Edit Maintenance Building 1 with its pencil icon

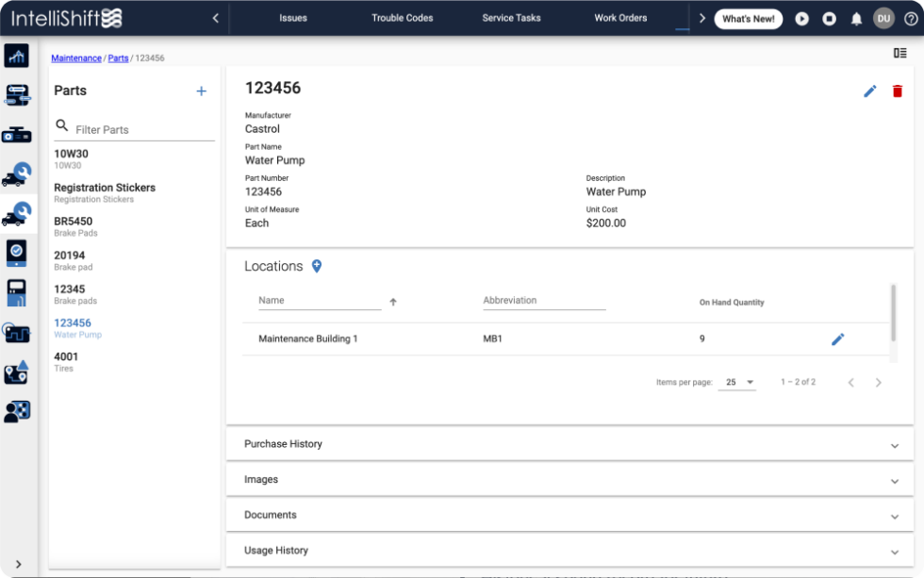(x=837, y=339)
